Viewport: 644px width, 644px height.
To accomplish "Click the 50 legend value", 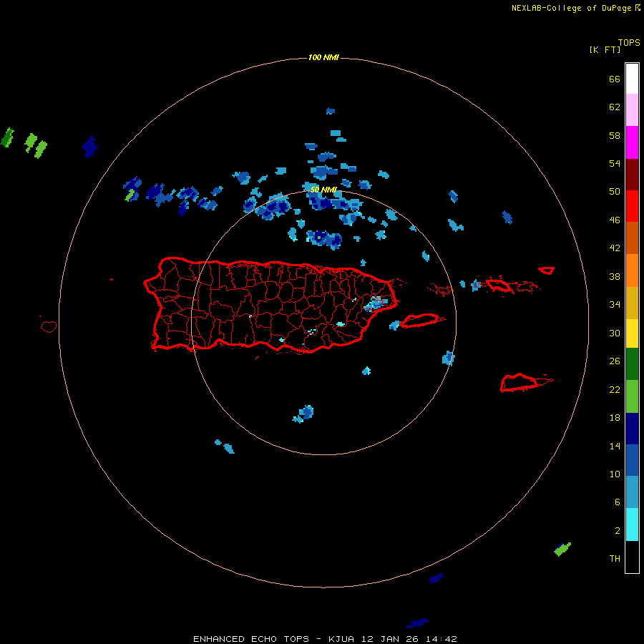I will (615, 192).
